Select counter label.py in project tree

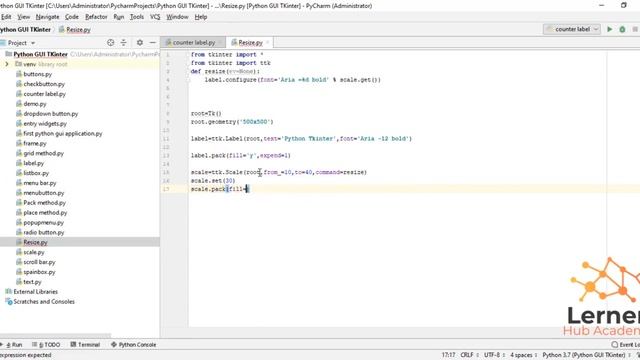(x=44, y=94)
